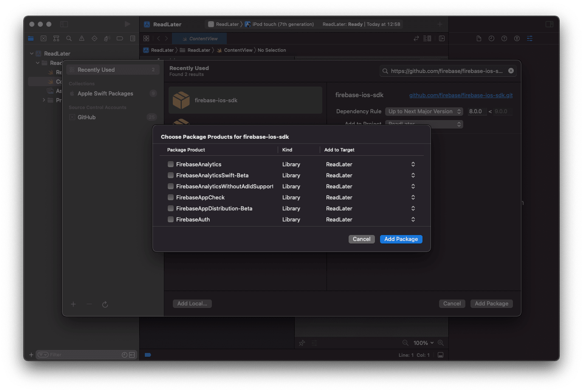Select Recently Used in package sidebar
The height and width of the screenshot is (392, 583).
coord(113,70)
